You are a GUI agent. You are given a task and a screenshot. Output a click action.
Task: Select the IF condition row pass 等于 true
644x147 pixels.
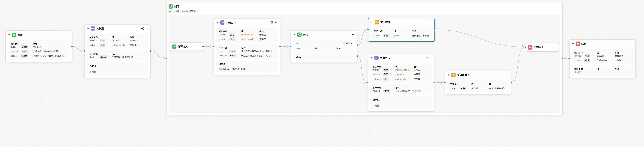coord(324,48)
